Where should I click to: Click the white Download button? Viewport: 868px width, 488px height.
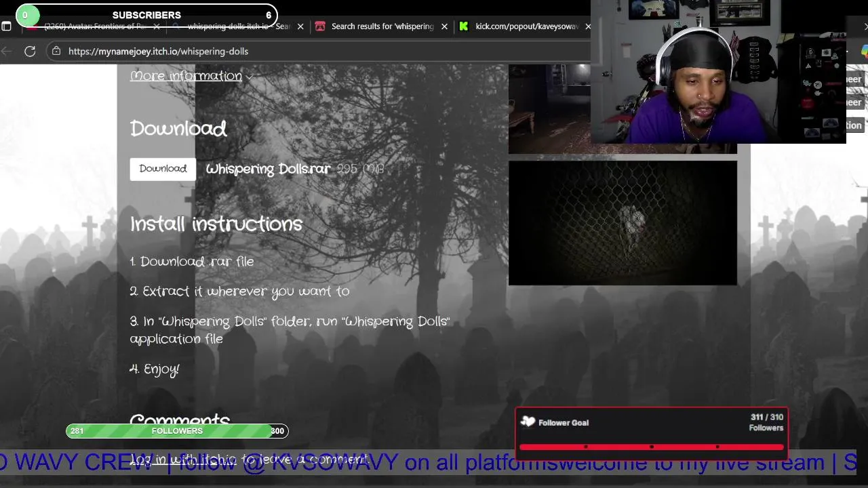pos(163,169)
